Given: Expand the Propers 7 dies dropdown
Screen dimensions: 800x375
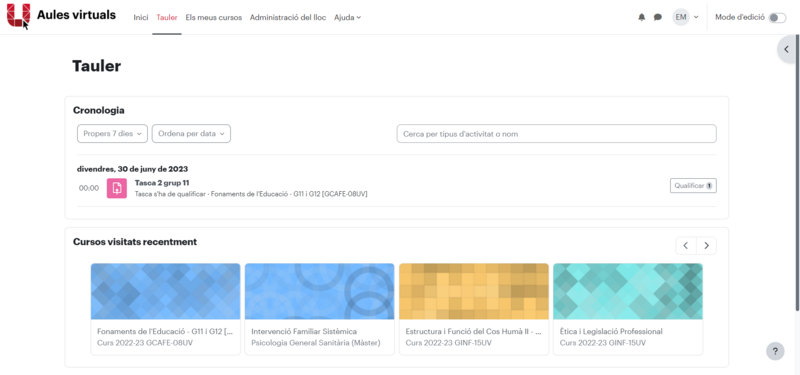Looking at the screenshot, I should [x=112, y=134].
